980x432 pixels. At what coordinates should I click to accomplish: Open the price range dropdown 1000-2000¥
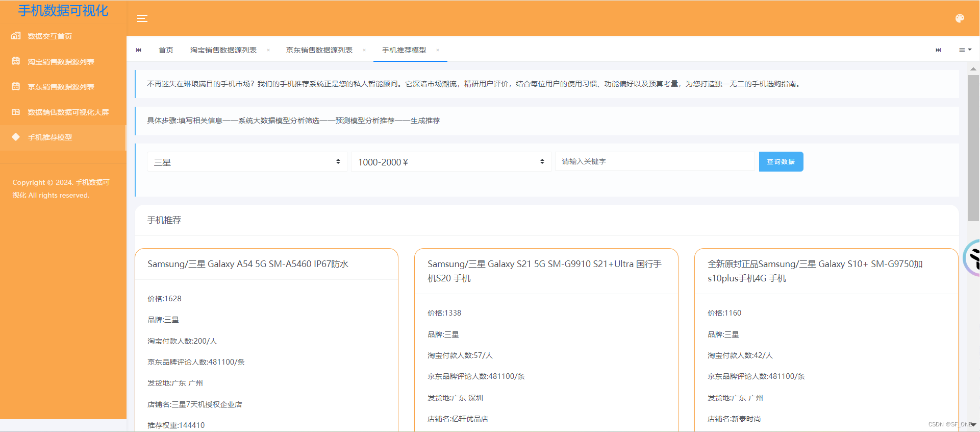click(451, 162)
